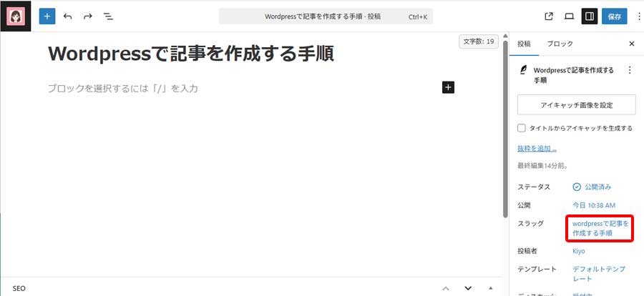
Task: Open the editor options three-dot menu
Action: pos(639,16)
